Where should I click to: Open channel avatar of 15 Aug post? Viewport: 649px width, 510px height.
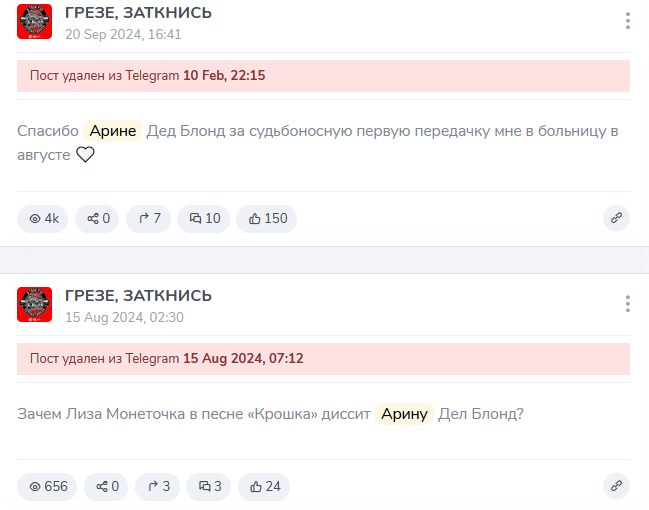(34, 304)
